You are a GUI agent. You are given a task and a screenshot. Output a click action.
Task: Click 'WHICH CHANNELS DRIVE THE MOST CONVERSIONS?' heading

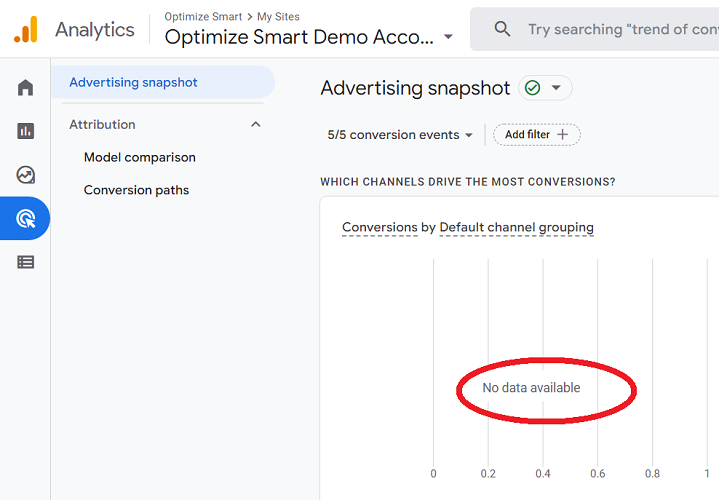point(468,182)
